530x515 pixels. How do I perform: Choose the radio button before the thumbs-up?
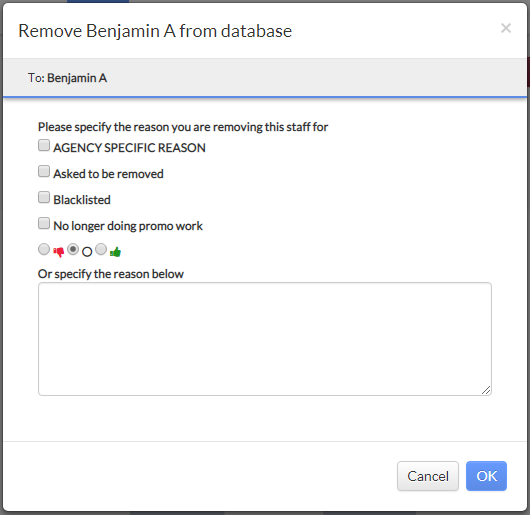[101, 249]
